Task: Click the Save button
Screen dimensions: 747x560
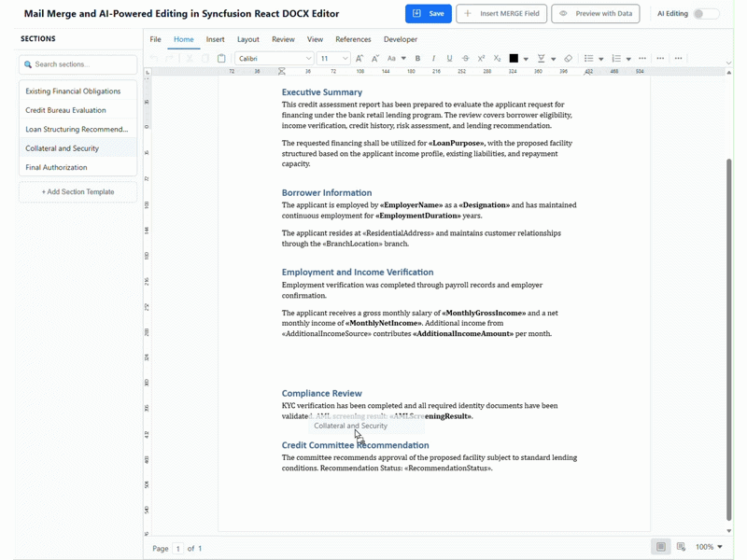Action: (429, 14)
